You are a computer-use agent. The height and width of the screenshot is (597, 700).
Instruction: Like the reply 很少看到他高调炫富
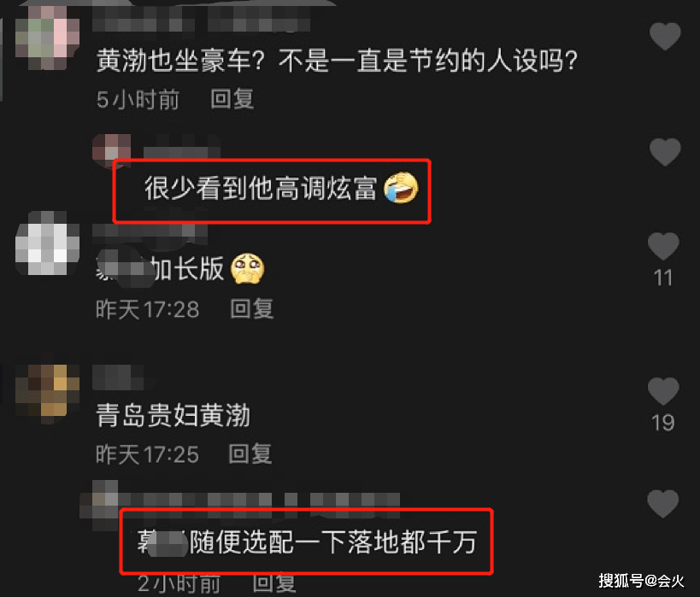(x=665, y=152)
